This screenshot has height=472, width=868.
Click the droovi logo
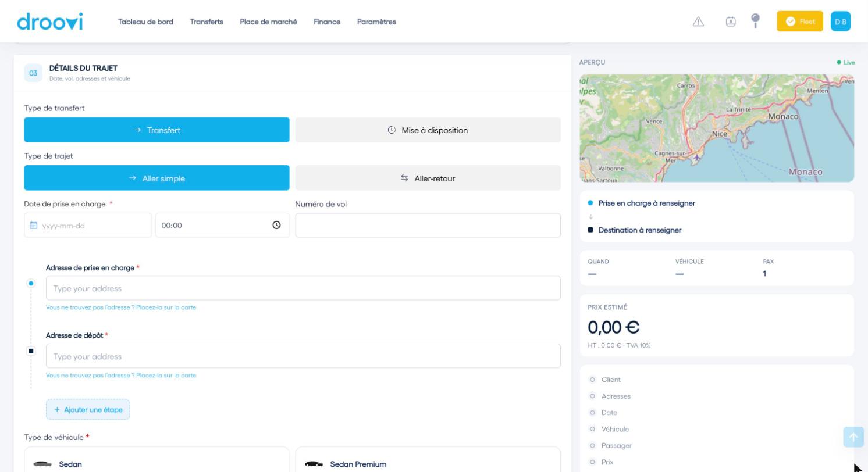[x=50, y=22]
